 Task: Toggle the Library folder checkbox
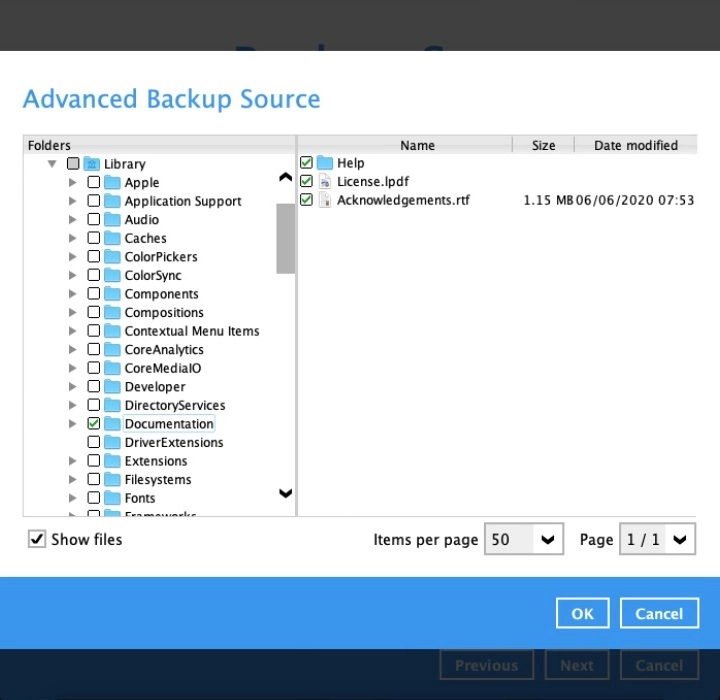73,164
